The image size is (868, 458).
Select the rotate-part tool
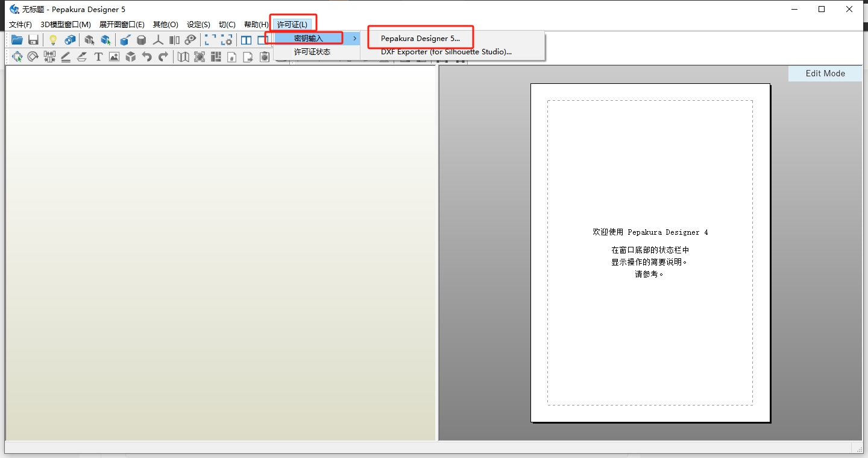(33, 57)
